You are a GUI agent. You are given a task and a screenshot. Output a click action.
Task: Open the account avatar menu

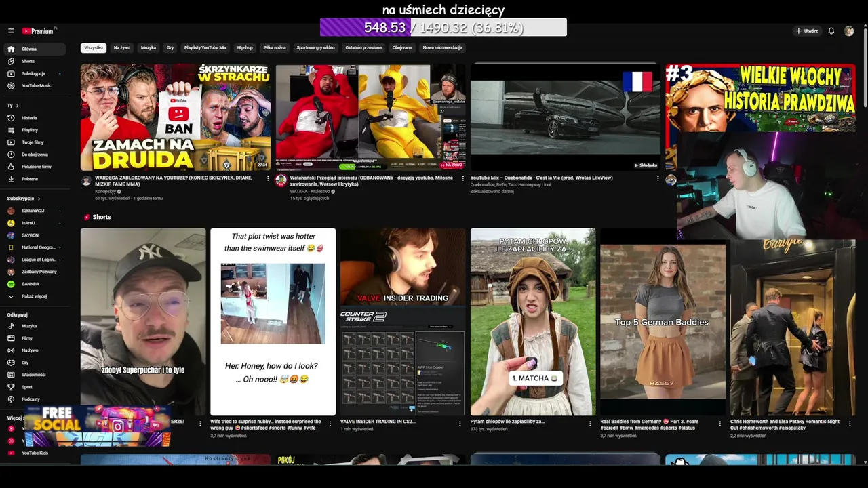849,31
